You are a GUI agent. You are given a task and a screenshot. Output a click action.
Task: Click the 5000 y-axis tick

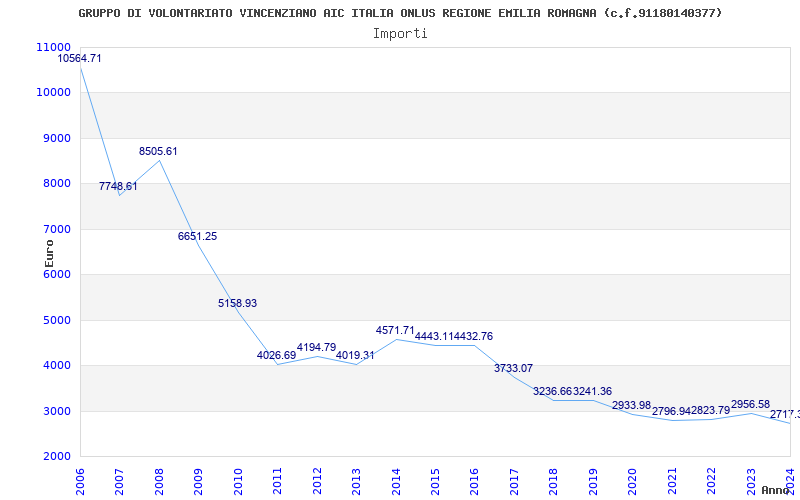56,320
